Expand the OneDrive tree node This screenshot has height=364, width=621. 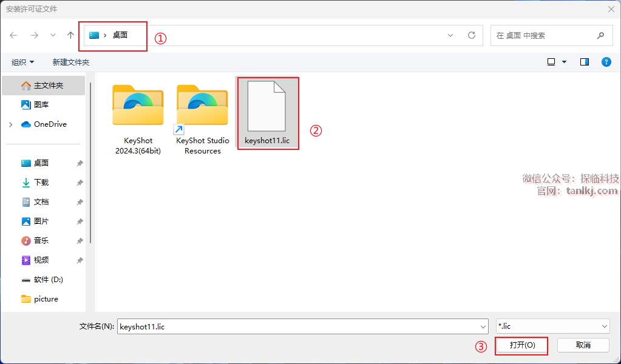pyautogui.click(x=11, y=124)
